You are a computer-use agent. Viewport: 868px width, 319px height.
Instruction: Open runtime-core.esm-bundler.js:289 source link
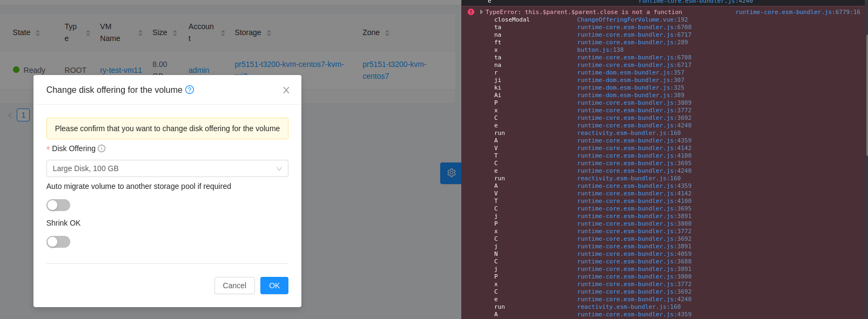pyautogui.click(x=633, y=42)
